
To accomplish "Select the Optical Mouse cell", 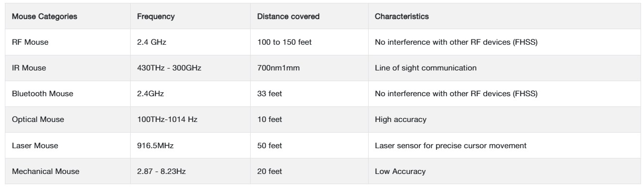I will click(x=67, y=120).
